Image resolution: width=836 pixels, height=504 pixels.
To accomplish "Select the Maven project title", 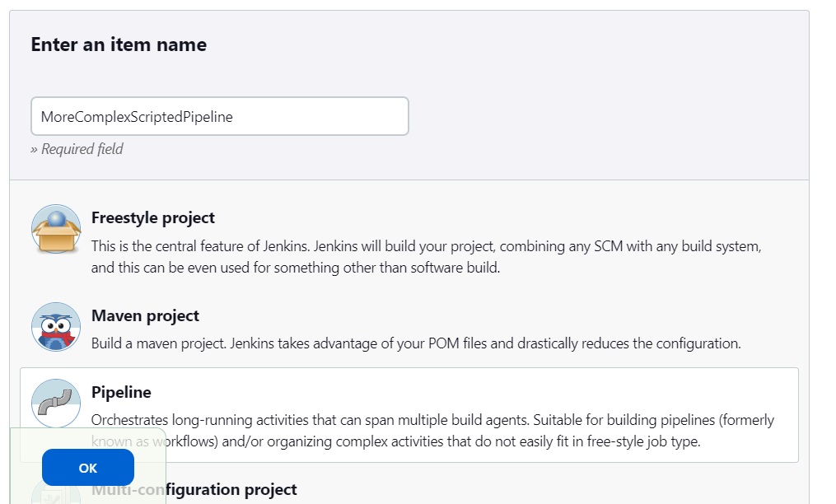I will pyautogui.click(x=145, y=315).
